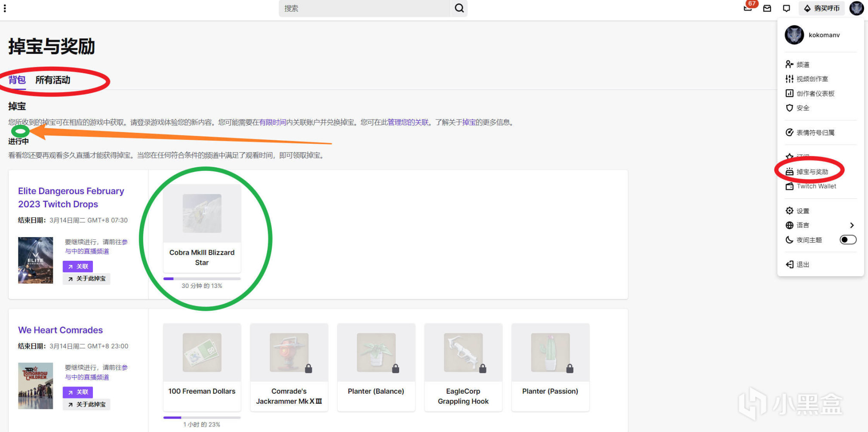Click Cobra MkIII Blizzard Star progress bar
This screenshot has height=432, width=868.
(202, 279)
